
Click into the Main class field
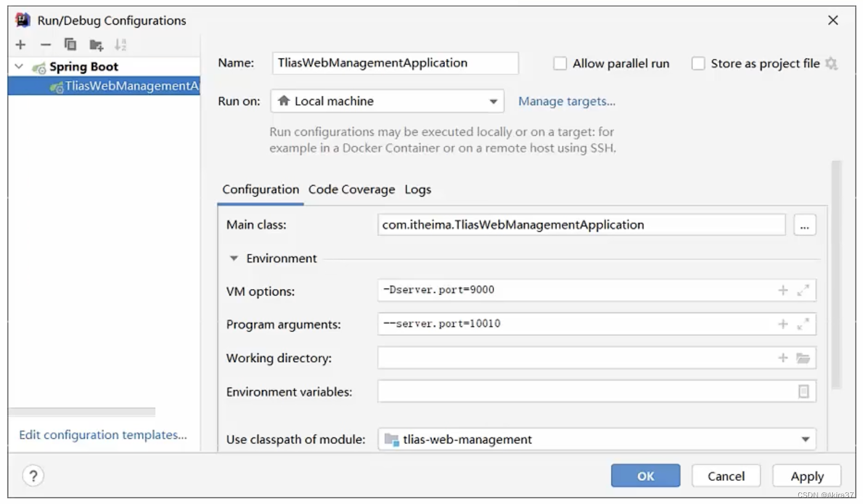tap(581, 225)
